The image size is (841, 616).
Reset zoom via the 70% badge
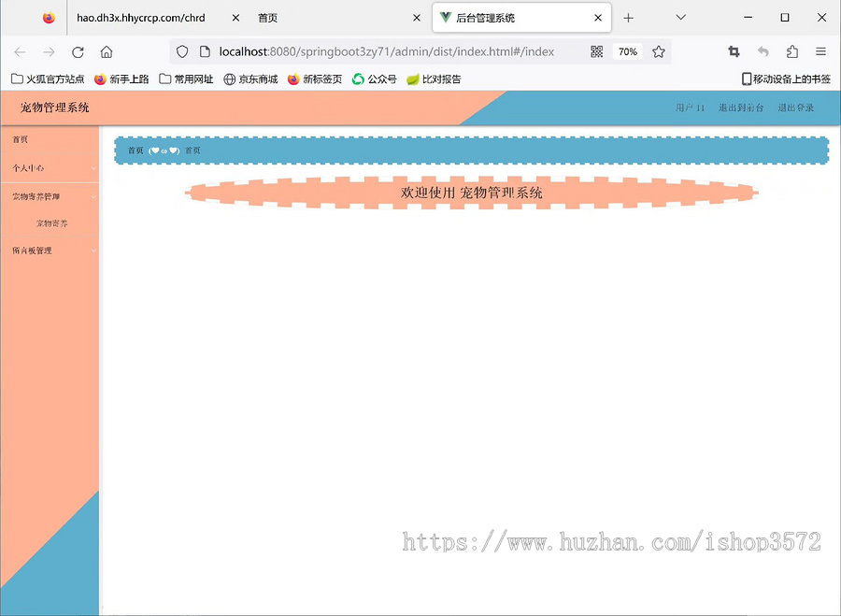tap(628, 51)
